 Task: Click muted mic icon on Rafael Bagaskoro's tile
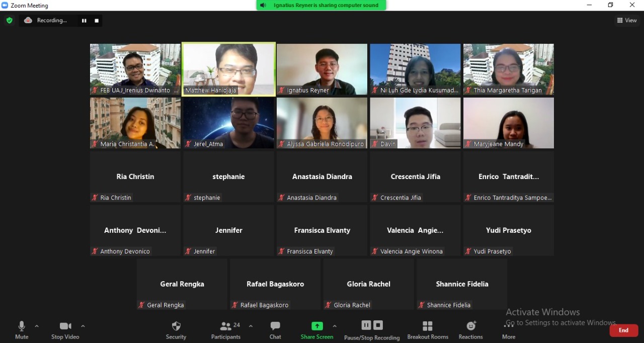pos(234,305)
